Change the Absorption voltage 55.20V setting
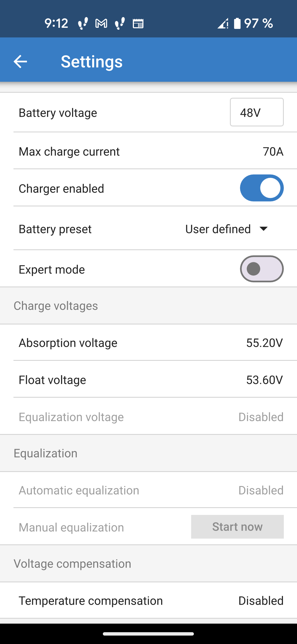The width and height of the screenshot is (297, 644). [264, 343]
